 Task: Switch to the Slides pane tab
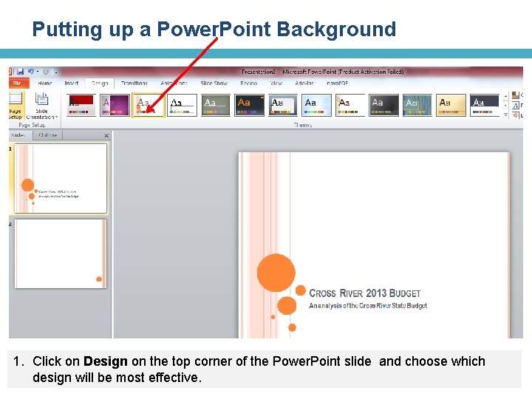click(x=19, y=135)
